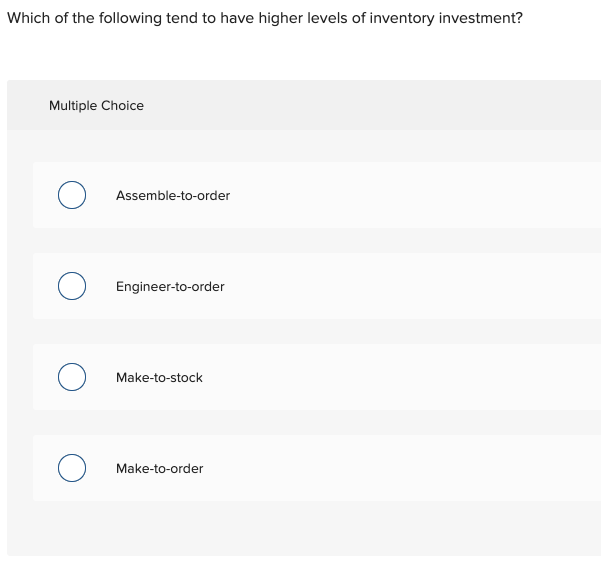601x574 pixels.
Task: Click the inventory investment question text
Action: click(x=264, y=18)
